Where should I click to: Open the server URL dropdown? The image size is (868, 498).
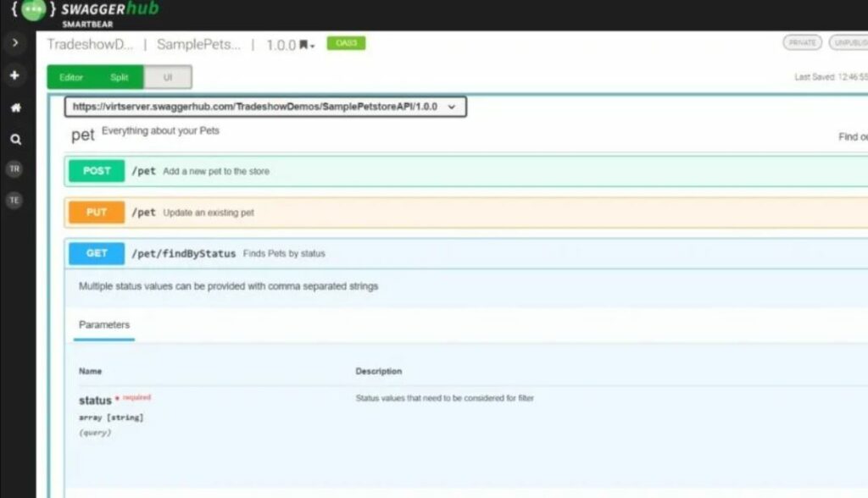pos(265,107)
